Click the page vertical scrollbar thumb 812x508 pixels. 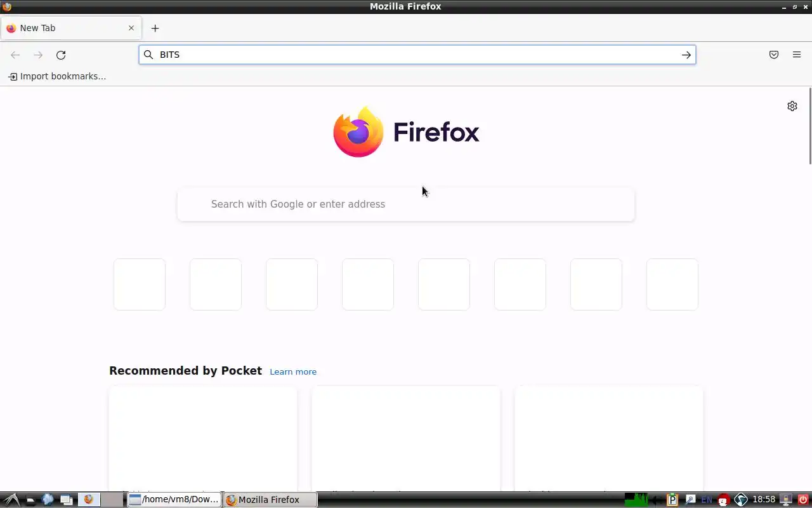(809, 127)
